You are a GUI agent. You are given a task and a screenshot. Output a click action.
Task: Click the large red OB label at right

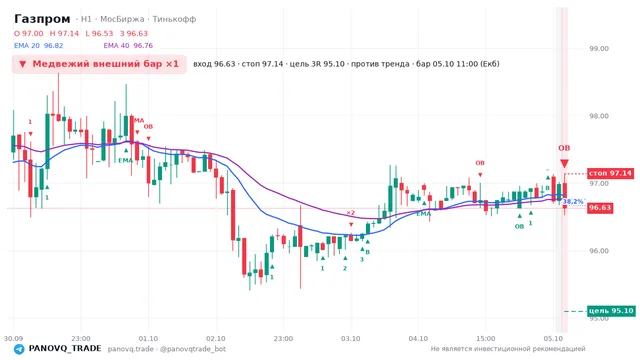click(564, 148)
